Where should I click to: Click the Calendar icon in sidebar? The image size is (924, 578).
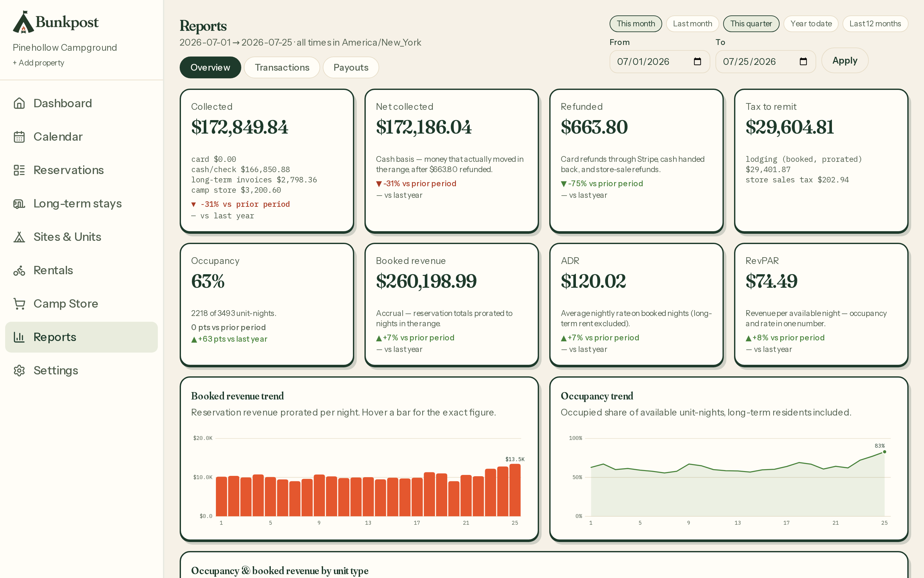[19, 136]
